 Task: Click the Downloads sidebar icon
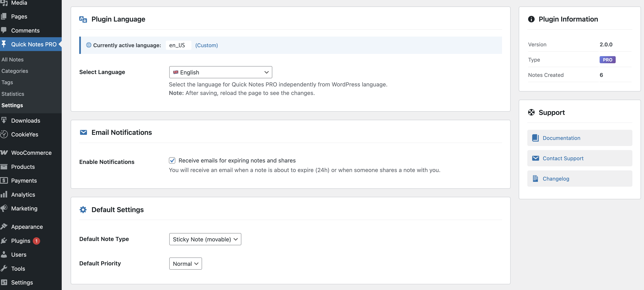click(4, 120)
